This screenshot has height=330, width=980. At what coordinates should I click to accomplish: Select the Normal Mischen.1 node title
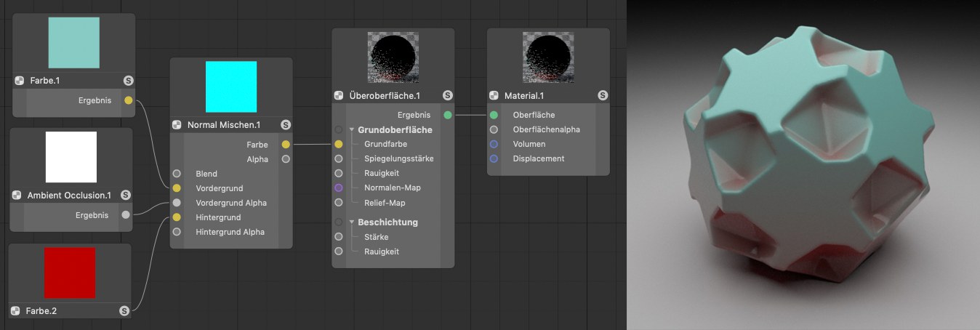tap(224, 125)
